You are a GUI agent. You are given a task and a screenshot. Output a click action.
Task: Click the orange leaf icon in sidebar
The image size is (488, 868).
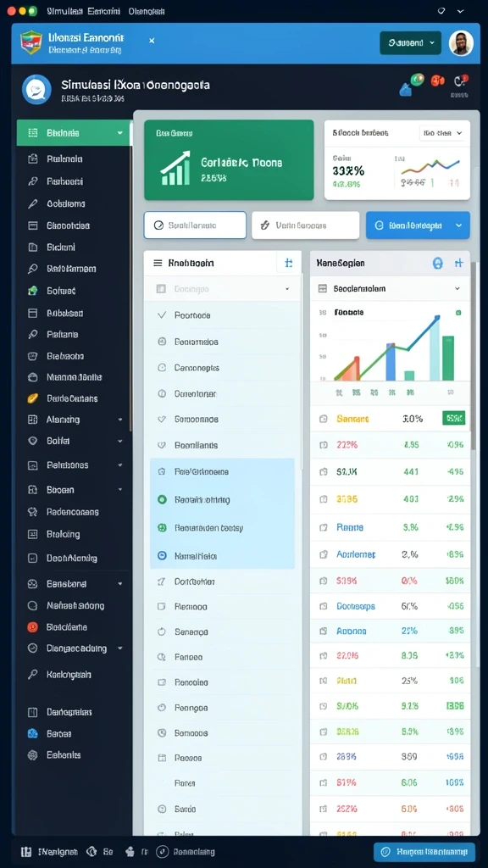[33, 398]
